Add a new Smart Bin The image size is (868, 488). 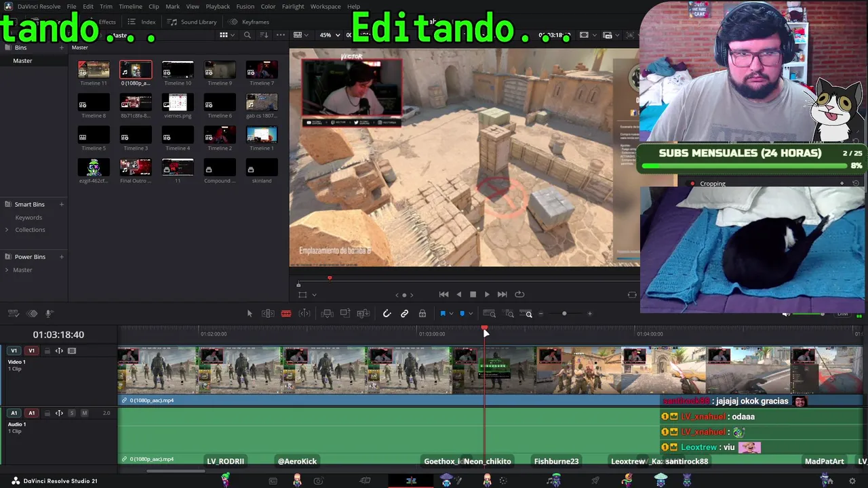pos(62,204)
